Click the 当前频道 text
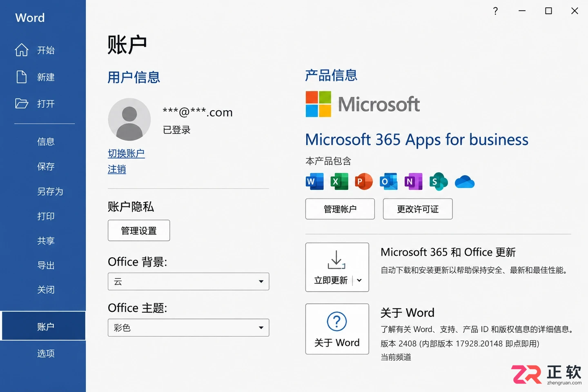The image size is (588, 392). tap(396, 357)
